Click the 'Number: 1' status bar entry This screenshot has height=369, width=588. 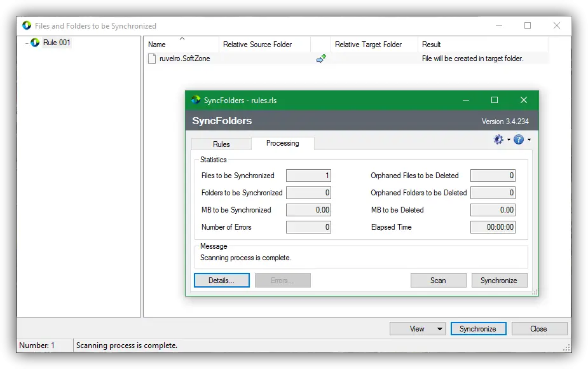[x=37, y=345]
